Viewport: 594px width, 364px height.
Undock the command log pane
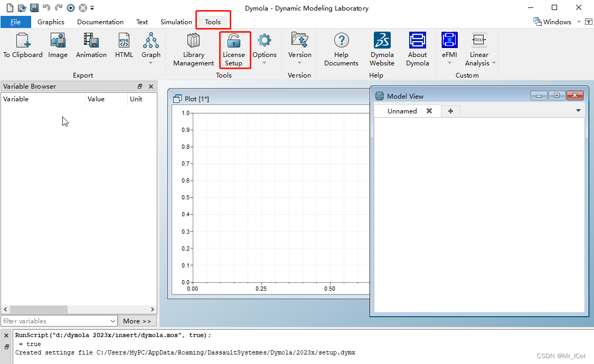6,347
